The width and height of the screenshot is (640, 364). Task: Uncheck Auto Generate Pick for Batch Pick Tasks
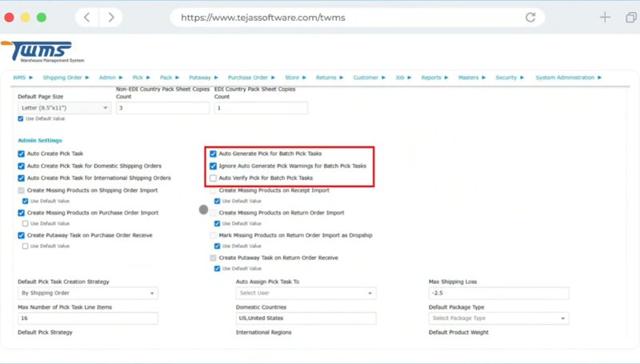[214, 154]
